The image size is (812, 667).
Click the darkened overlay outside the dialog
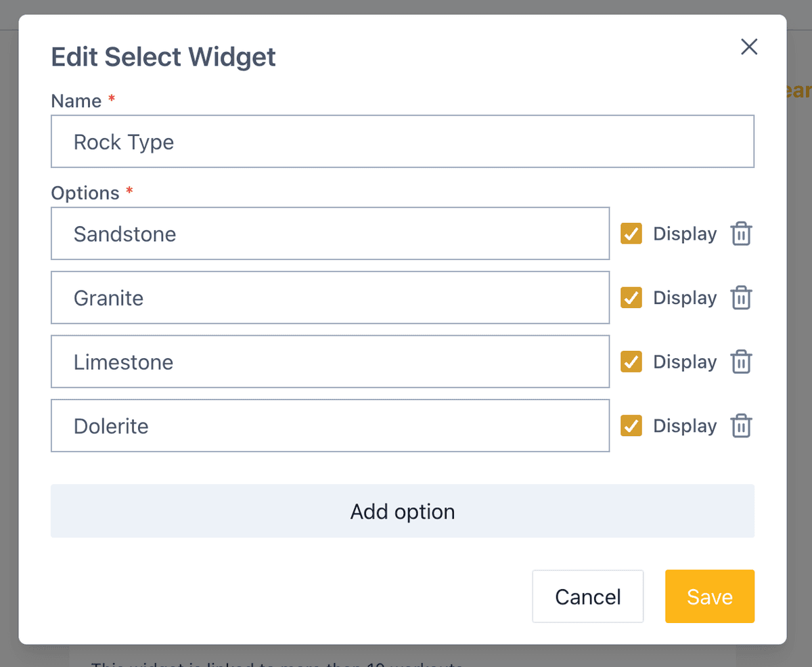coord(8,339)
